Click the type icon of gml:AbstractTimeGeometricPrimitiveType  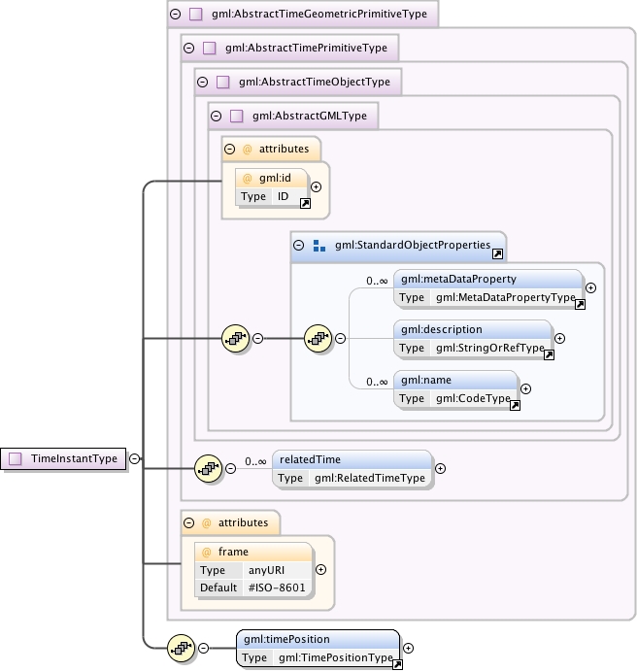pos(196,14)
